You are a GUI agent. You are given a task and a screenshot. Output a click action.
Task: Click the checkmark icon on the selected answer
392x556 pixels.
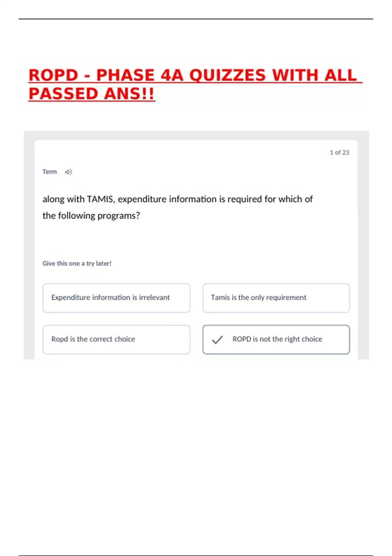217,340
